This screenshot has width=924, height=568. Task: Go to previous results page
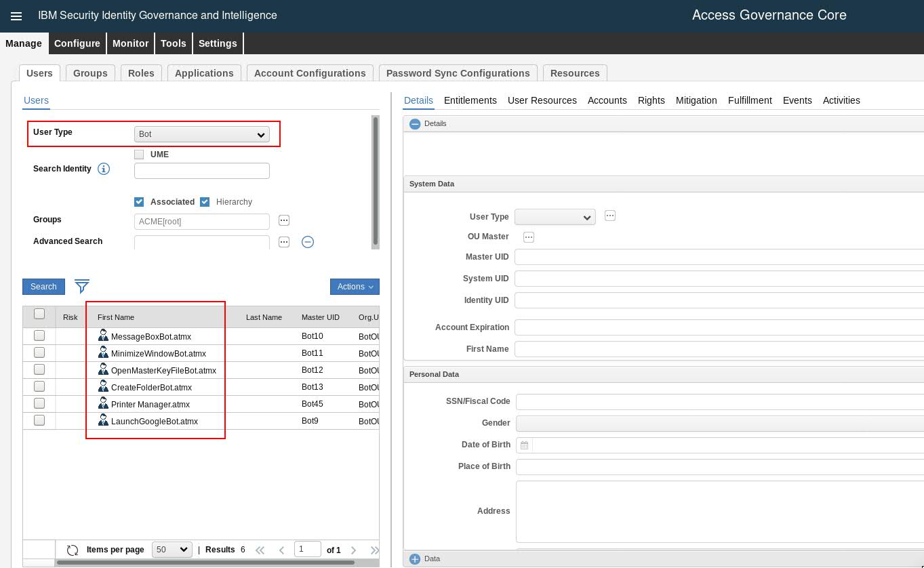click(281, 550)
